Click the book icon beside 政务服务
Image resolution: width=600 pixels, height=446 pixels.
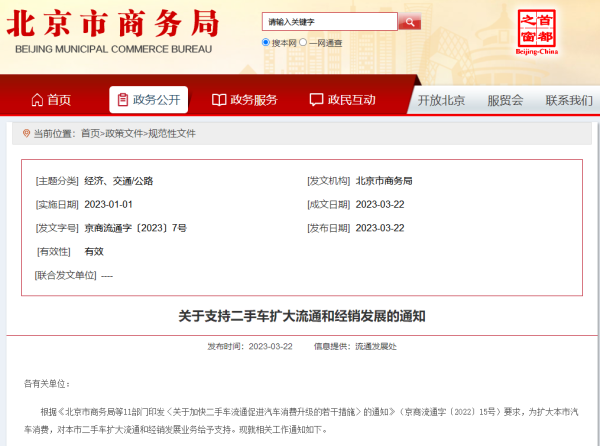pyautogui.click(x=219, y=100)
